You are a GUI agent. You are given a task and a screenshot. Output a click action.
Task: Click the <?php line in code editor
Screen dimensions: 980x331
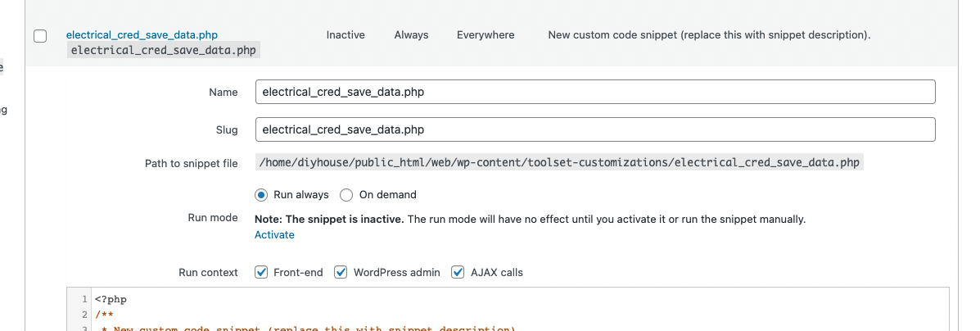111,300
